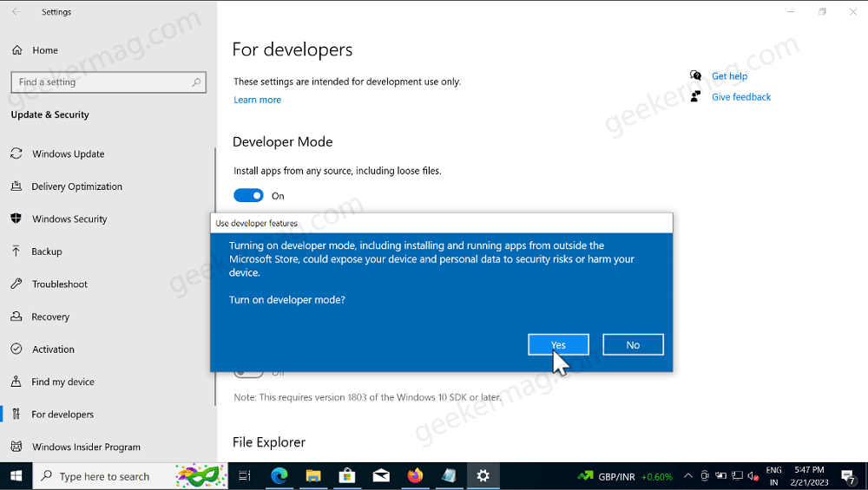
Task: Open the Troubleshoot page
Action: 60,284
